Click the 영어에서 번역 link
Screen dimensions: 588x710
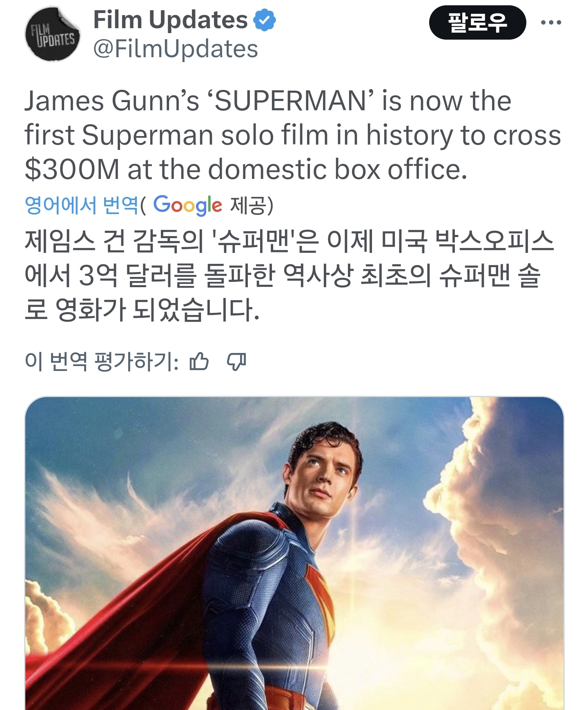pos(82,205)
